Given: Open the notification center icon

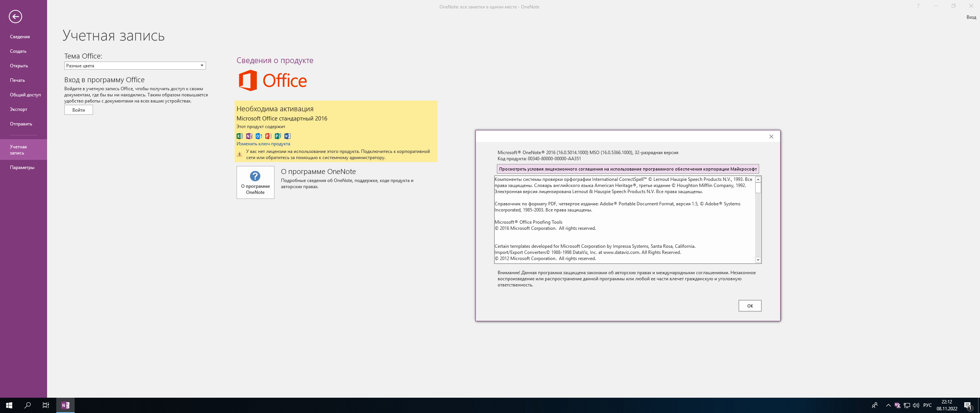Looking at the screenshot, I should tap(968, 405).
